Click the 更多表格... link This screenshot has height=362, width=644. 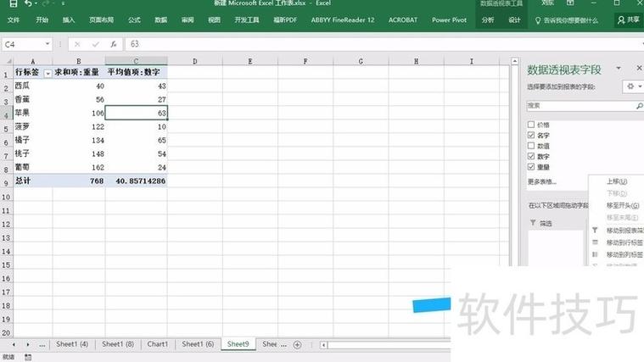[542, 181]
